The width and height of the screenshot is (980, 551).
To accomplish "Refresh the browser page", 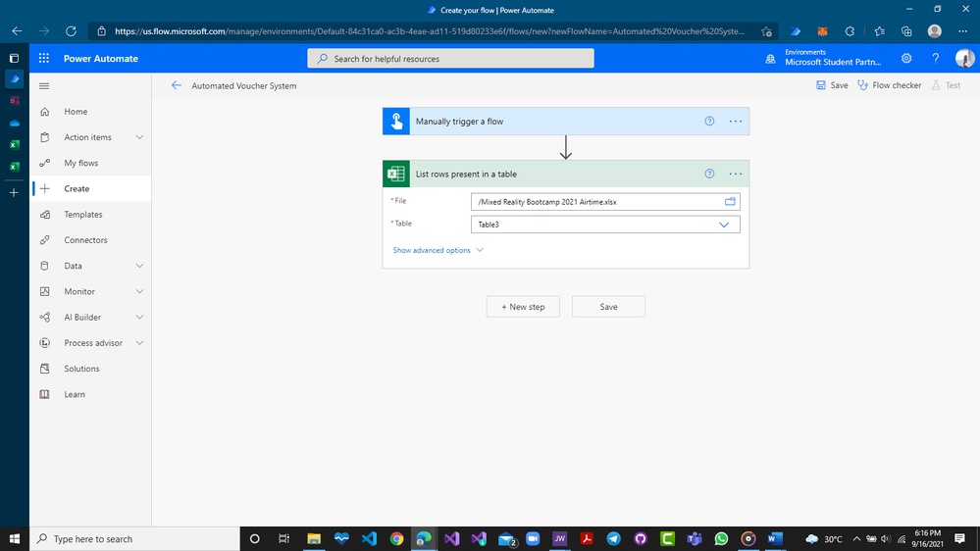I will [71, 30].
